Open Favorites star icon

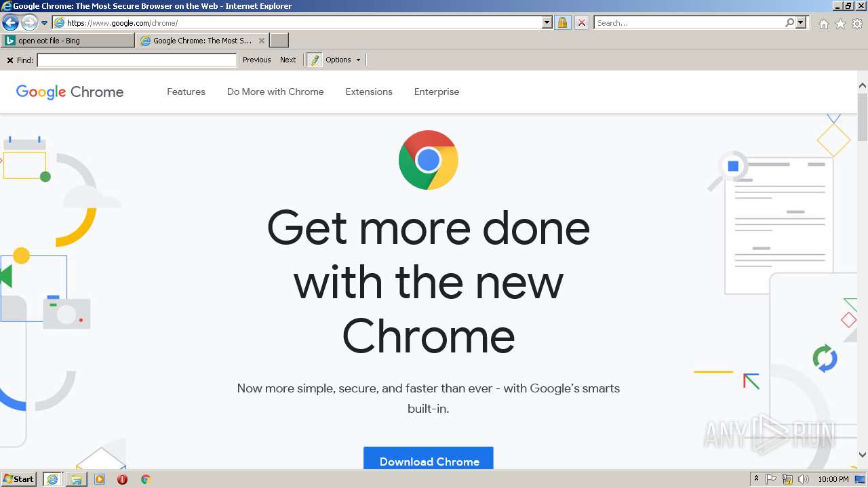[x=840, y=24]
